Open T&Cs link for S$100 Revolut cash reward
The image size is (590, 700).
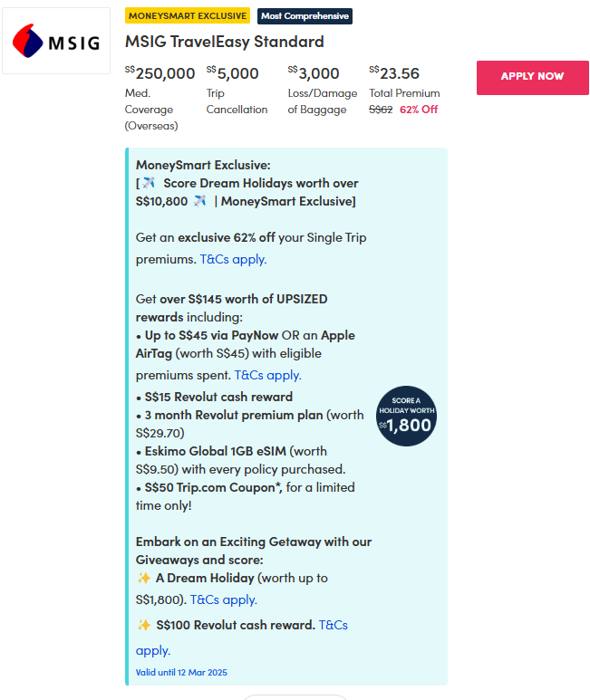[333, 625]
